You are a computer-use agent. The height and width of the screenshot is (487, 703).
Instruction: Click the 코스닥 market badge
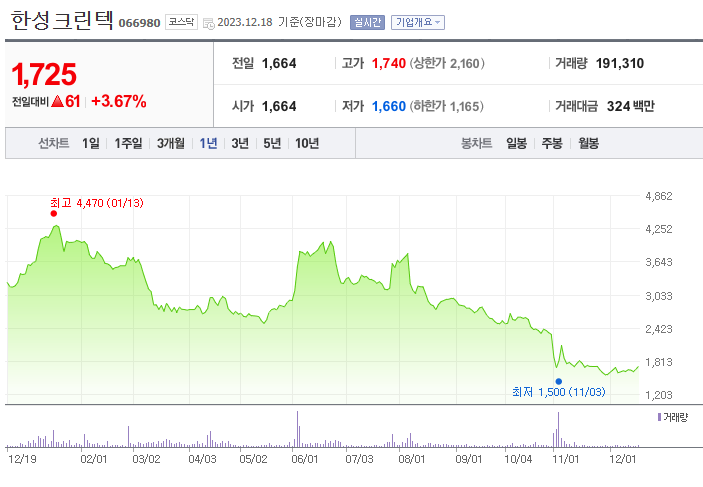(182, 22)
